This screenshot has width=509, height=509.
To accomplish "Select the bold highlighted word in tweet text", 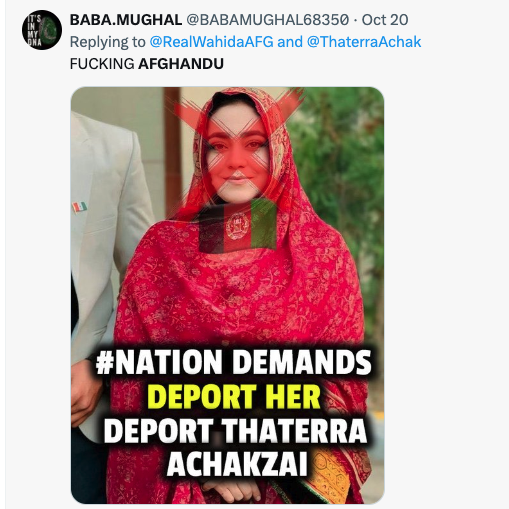I will (181, 64).
